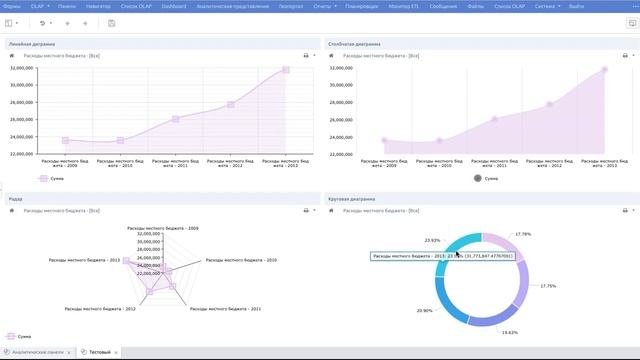Open the OLAP menu
Viewport: 640px width, 360px height.
click(40, 6)
